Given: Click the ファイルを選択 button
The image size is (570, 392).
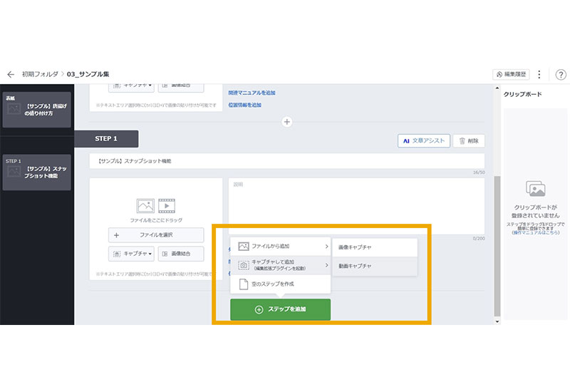Looking at the screenshot, I should pyautogui.click(x=156, y=234).
